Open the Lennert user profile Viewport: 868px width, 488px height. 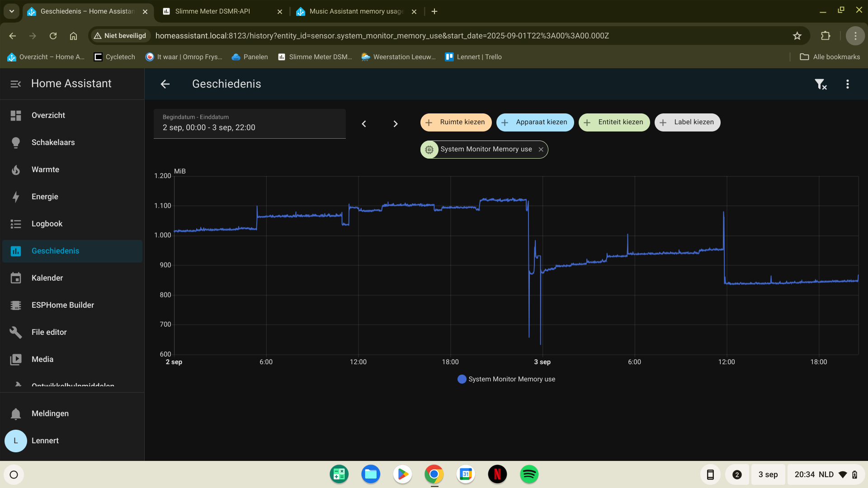tap(45, 441)
